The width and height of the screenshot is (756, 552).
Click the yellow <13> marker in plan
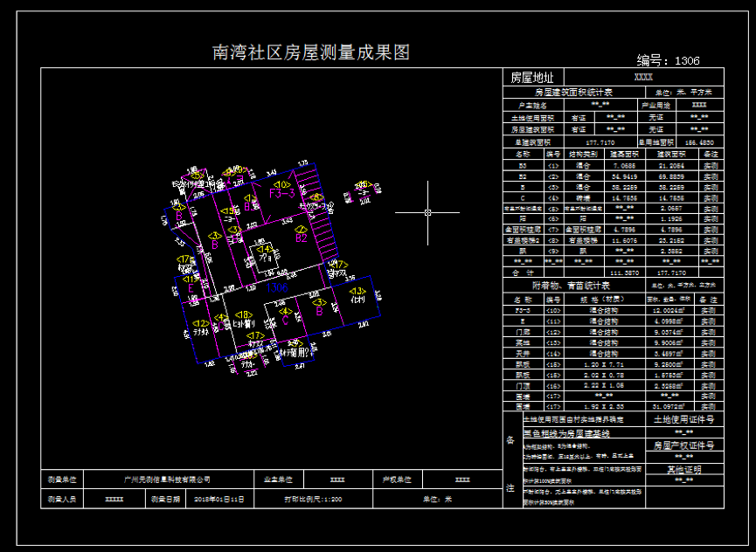click(357, 291)
